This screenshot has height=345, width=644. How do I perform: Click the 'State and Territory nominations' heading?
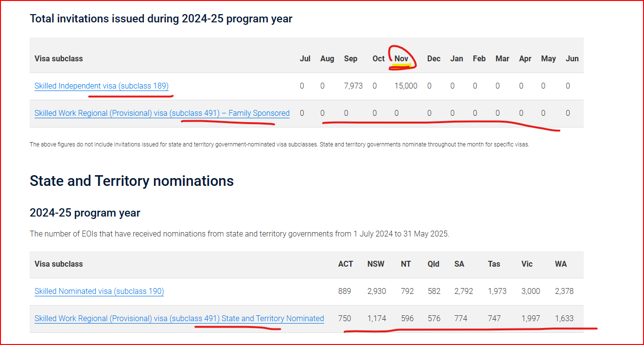(132, 181)
